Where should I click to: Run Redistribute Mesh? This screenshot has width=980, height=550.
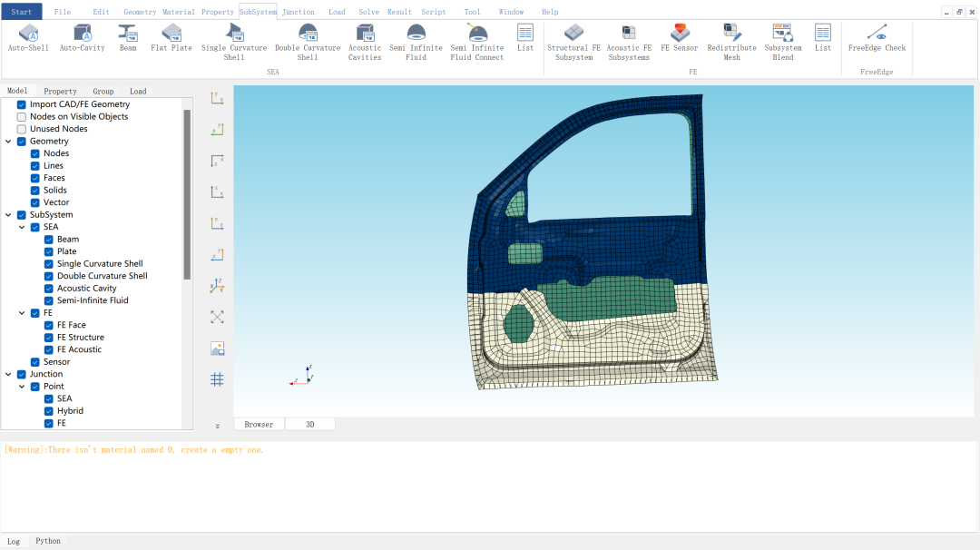click(732, 42)
